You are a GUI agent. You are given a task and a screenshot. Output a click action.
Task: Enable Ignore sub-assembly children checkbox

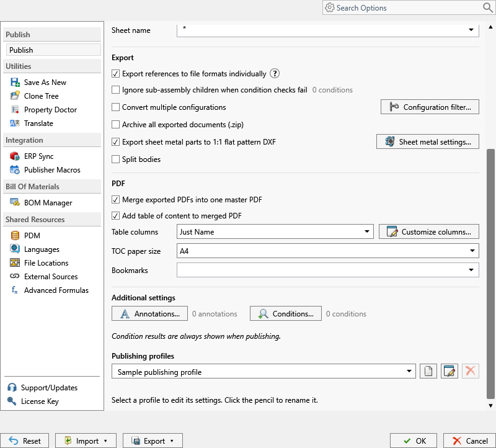[116, 90]
